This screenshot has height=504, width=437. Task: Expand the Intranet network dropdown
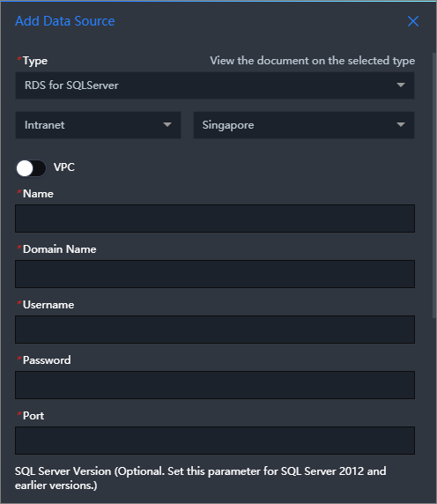point(98,125)
